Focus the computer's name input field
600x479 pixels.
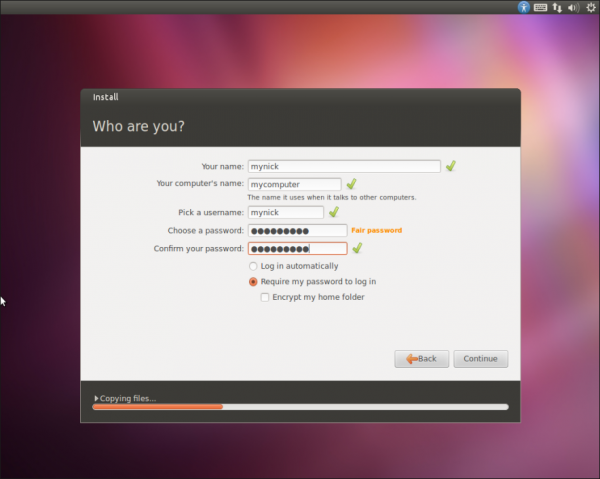click(294, 184)
